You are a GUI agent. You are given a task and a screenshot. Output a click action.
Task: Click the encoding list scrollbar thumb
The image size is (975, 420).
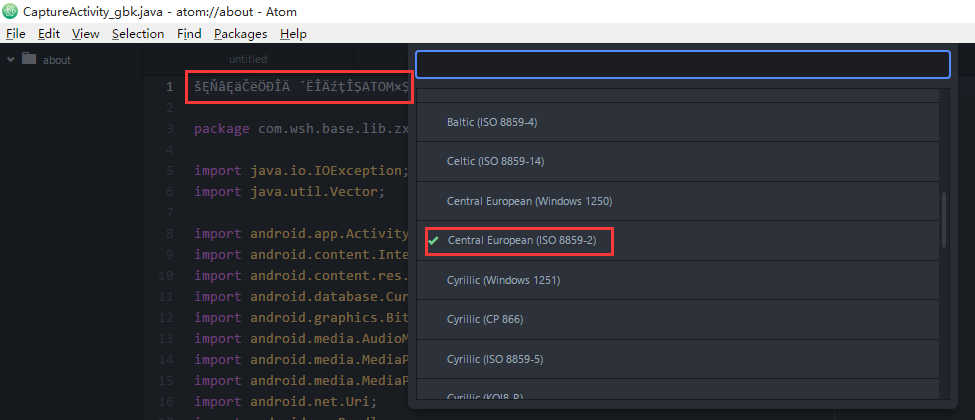[x=945, y=220]
